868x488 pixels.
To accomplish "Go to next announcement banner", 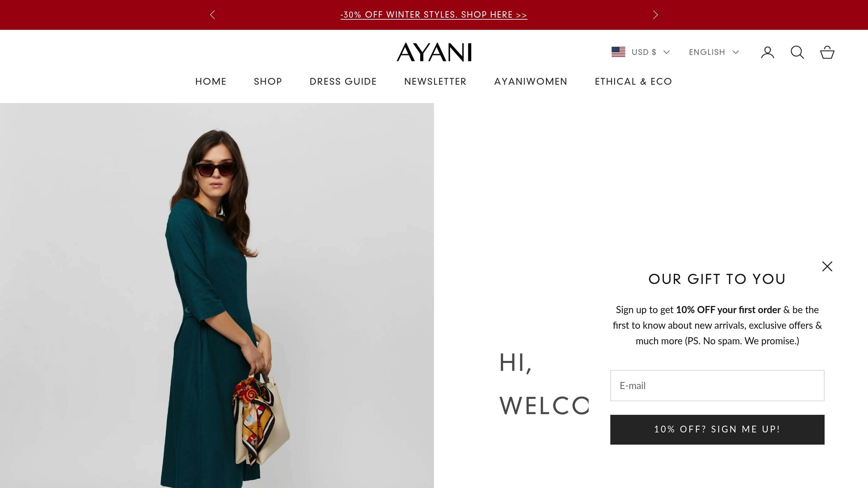I will click(655, 15).
